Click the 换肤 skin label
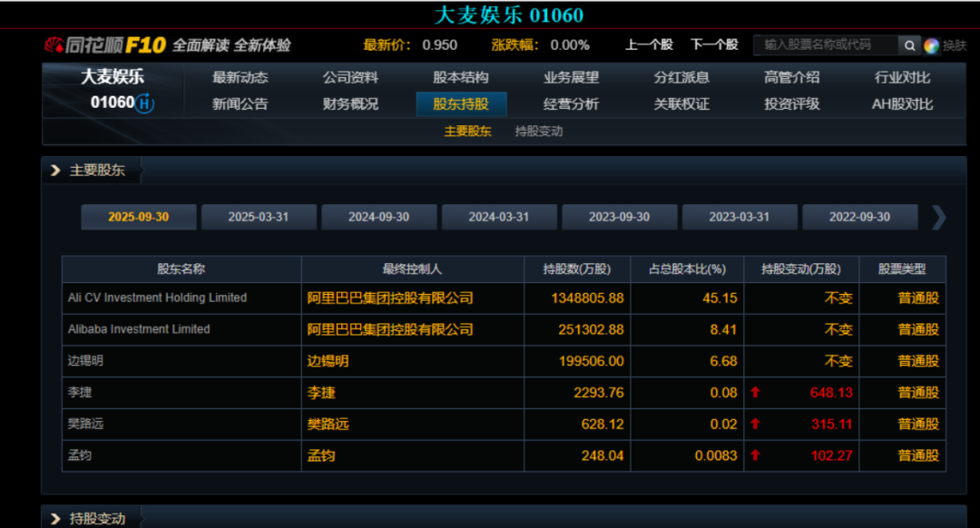This screenshot has width=980, height=528. pos(955,45)
